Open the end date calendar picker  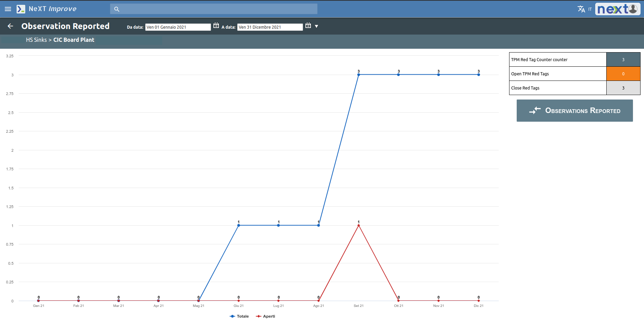[x=308, y=26]
